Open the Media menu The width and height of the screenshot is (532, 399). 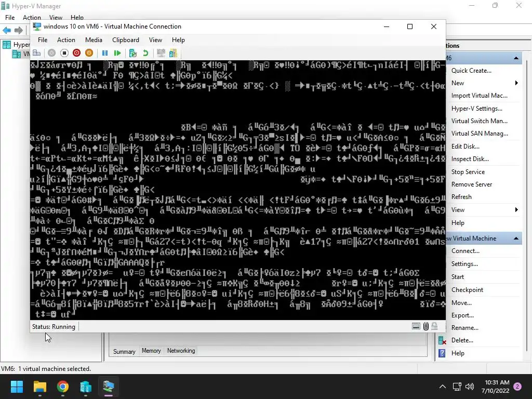[x=94, y=40]
